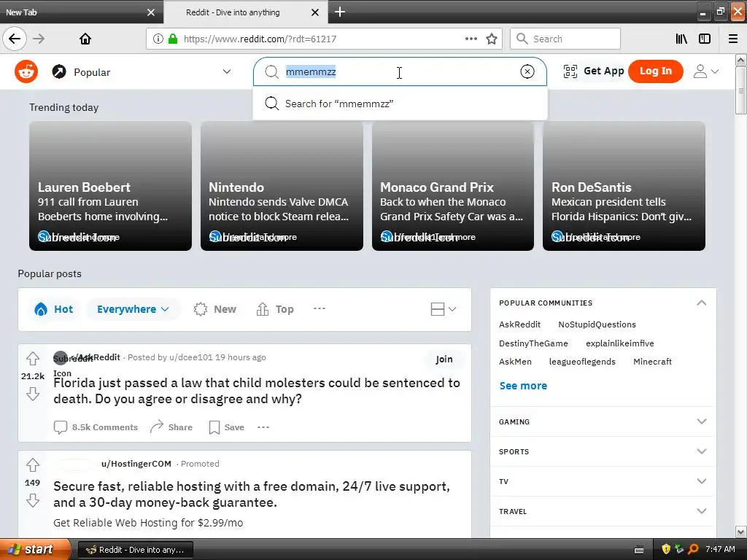Click See more communities link
The image size is (747, 560).
pos(523,386)
